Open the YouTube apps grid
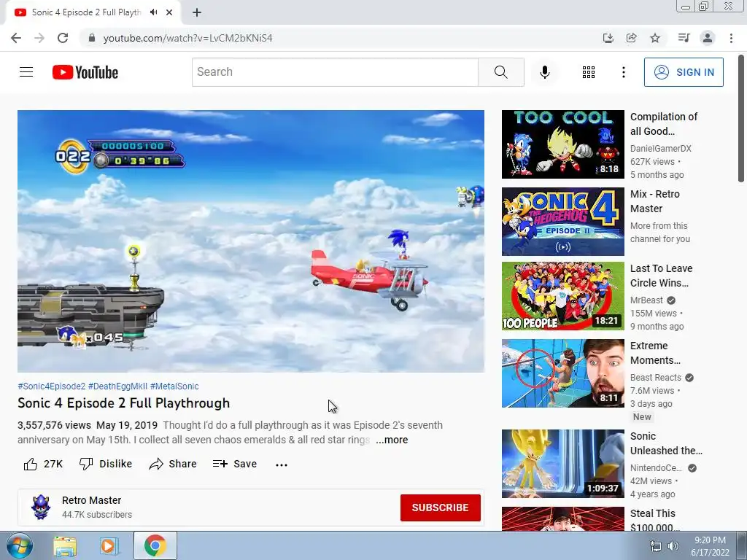747x560 pixels. [589, 72]
